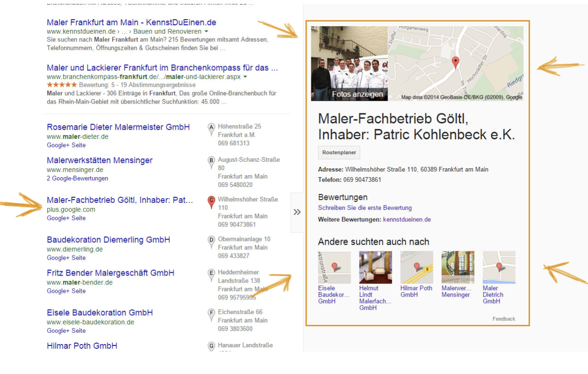
Task: Open the Routenplaner button
Action: (x=339, y=153)
